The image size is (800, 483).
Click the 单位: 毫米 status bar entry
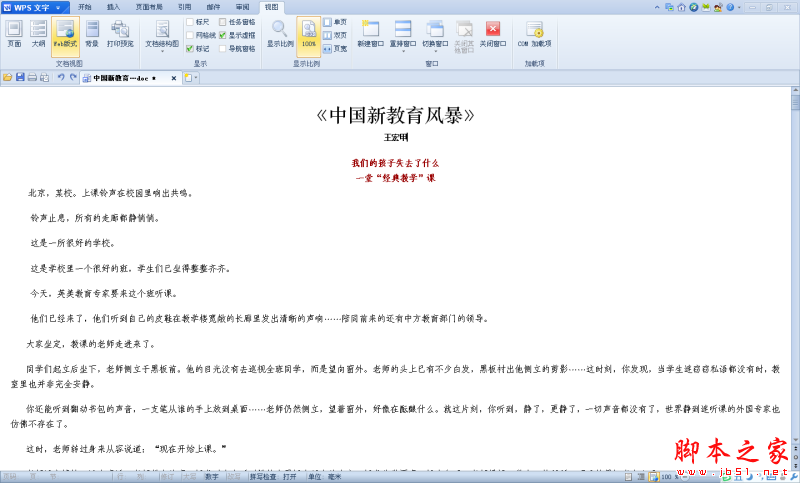point(324,476)
